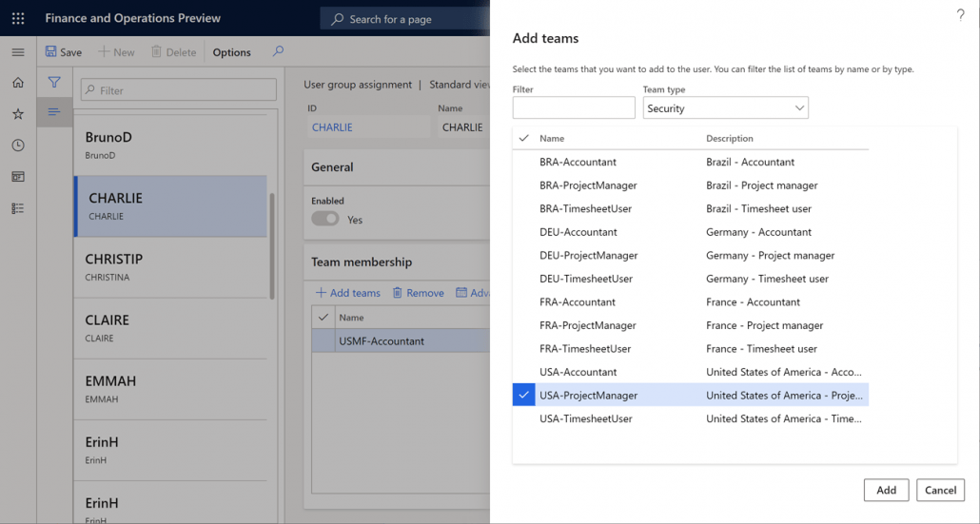Click Add teams button
This screenshot has width=980, height=524.
pyautogui.click(x=348, y=292)
